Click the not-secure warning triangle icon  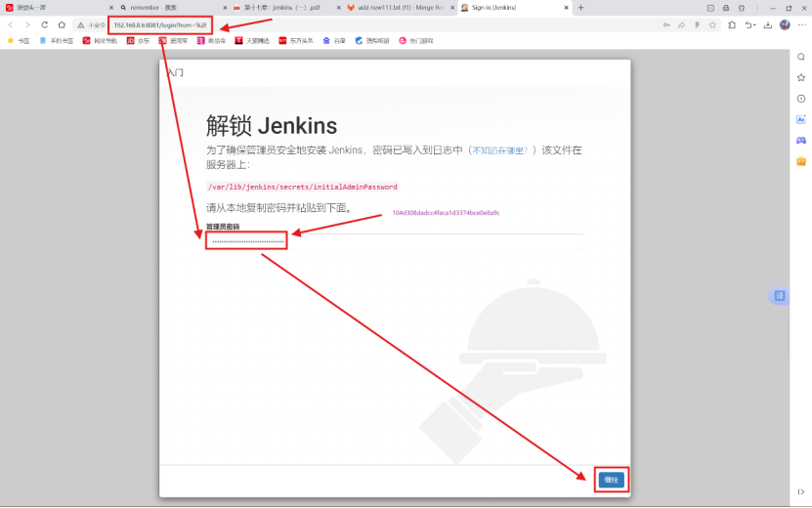[x=81, y=24]
